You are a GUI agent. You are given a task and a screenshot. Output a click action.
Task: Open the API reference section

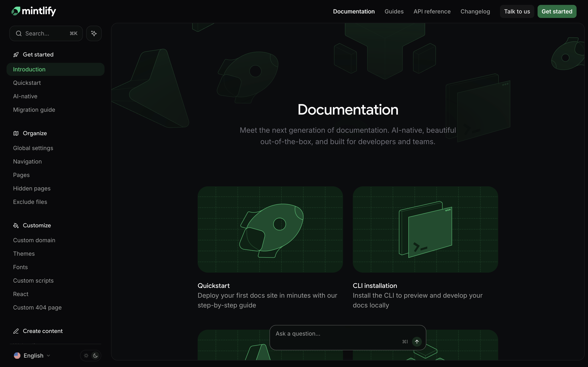432,11
